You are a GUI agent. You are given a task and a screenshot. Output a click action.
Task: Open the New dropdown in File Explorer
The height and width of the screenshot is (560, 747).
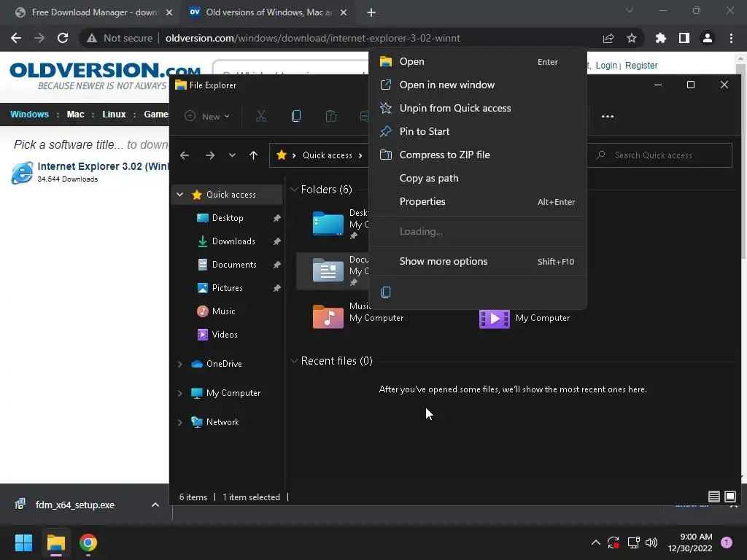pyautogui.click(x=207, y=116)
